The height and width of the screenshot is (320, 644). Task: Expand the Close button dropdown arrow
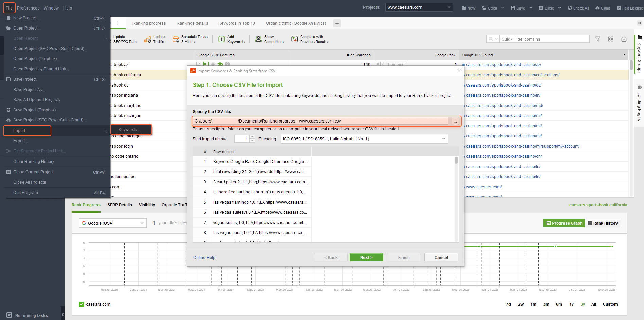(x=560, y=8)
